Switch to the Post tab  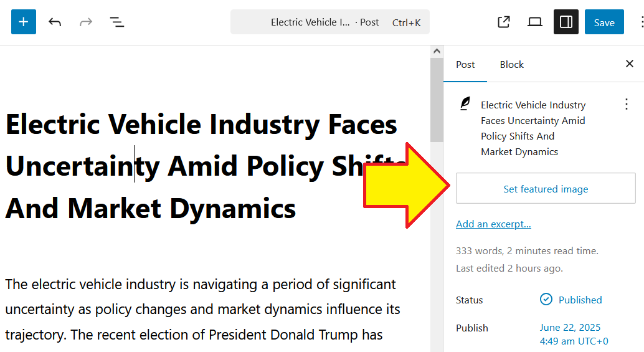[x=465, y=65]
